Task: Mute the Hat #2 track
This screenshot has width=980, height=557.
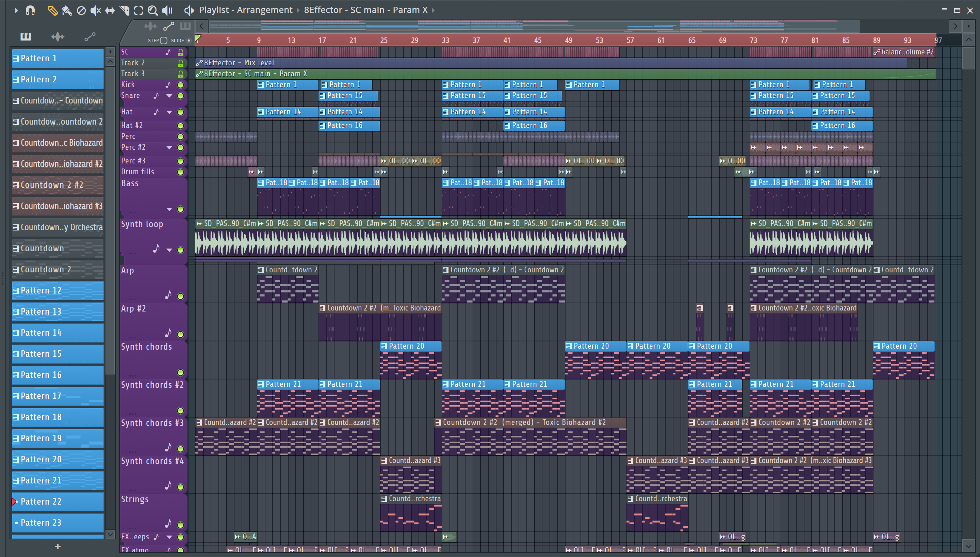Action: coord(180,126)
